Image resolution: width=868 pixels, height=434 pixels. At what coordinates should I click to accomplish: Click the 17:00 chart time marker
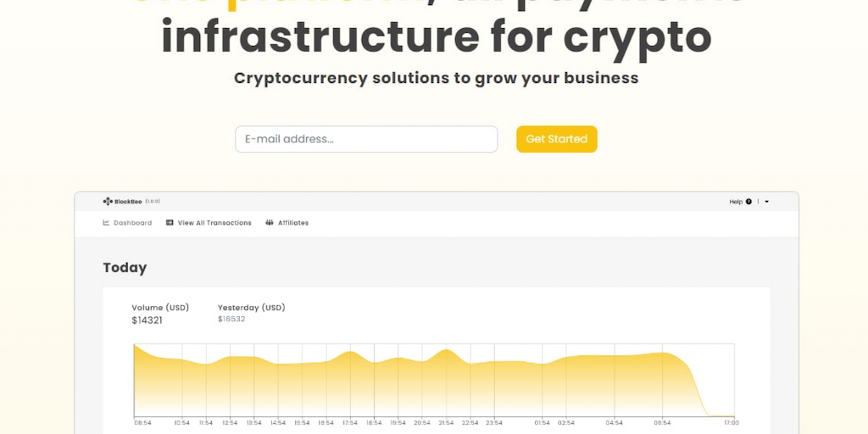[732, 422]
